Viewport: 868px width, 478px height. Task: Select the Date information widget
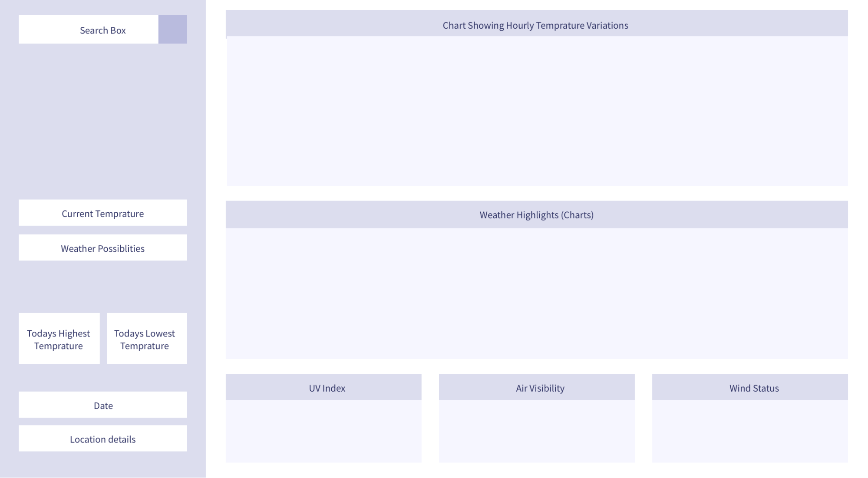pos(102,405)
